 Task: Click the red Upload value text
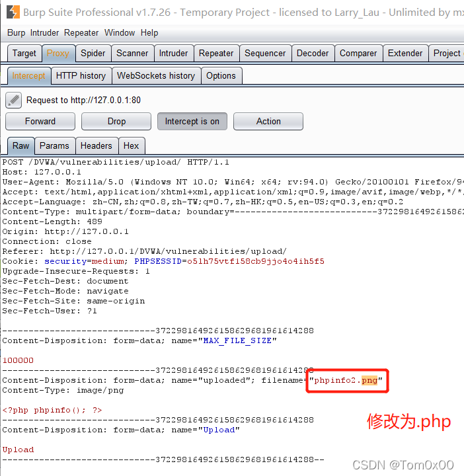[18, 450]
